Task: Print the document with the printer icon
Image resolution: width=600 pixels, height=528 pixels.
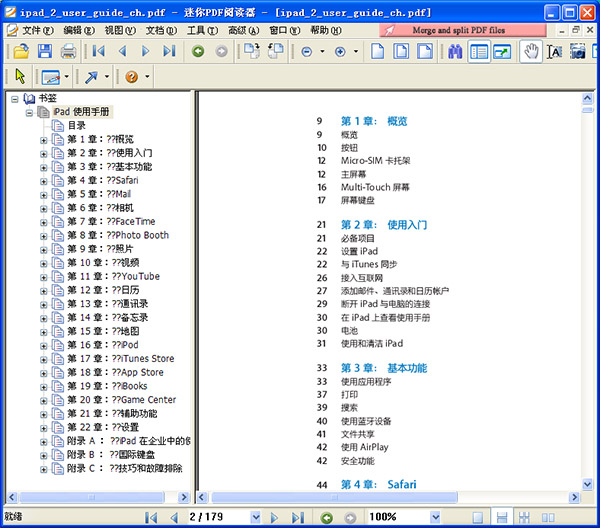Action: click(x=68, y=51)
